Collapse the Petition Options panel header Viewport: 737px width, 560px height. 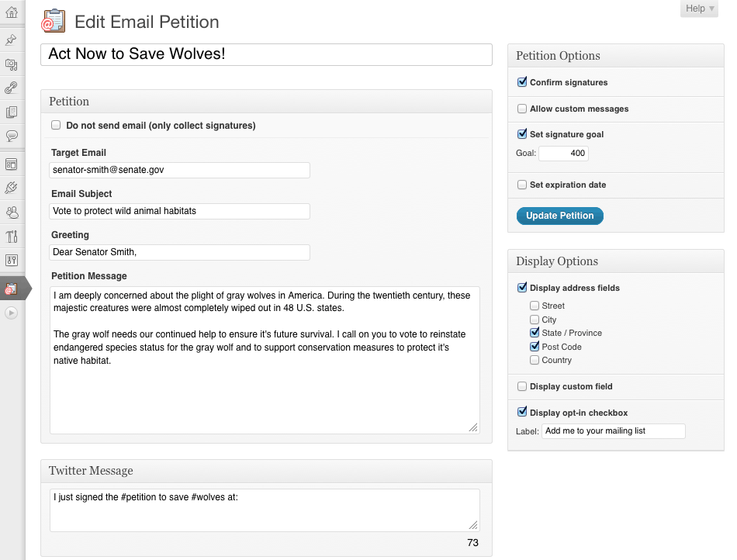point(615,56)
